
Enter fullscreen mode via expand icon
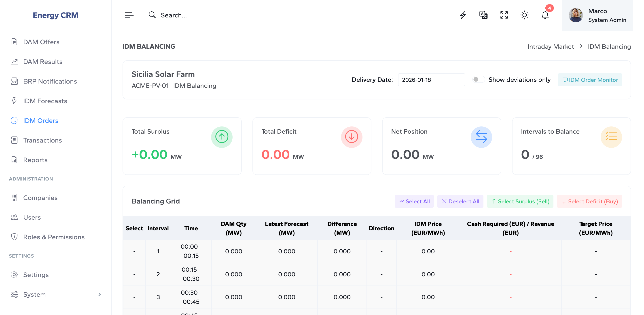tap(504, 15)
